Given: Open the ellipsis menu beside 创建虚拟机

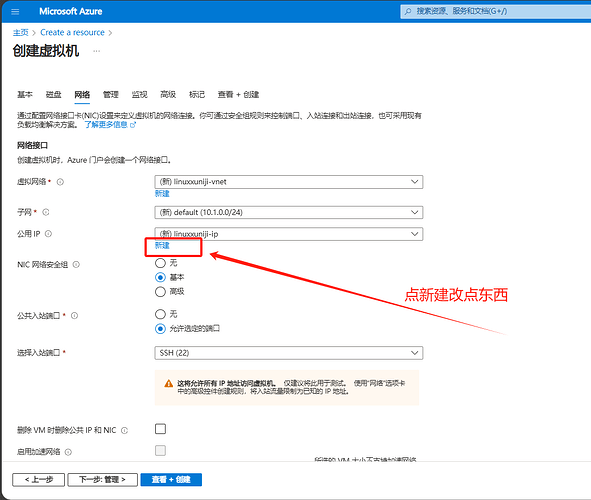Looking at the screenshot, I should pos(97,51).
